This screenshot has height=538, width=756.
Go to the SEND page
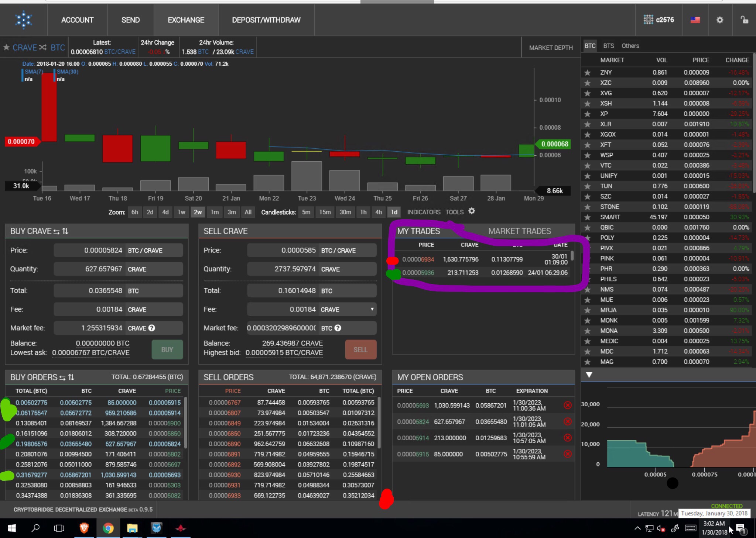pyautogui.click(x=131, y=20)
